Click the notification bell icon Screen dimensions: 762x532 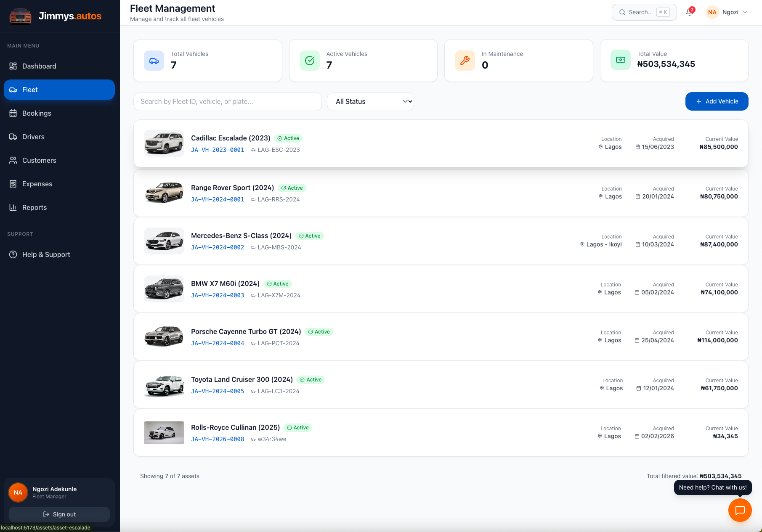689,12
